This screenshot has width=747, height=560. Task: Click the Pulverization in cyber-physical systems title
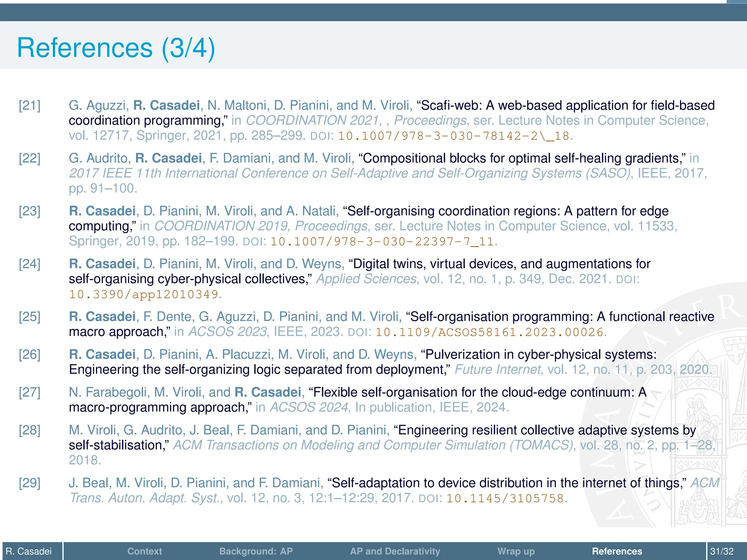click(x=363, y=362)
